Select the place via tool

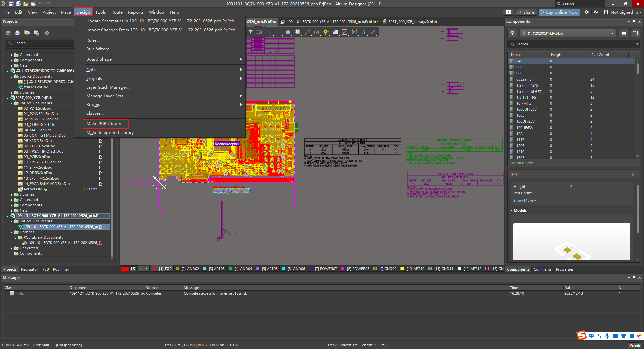pyautogui.click(x=326, y=32)
